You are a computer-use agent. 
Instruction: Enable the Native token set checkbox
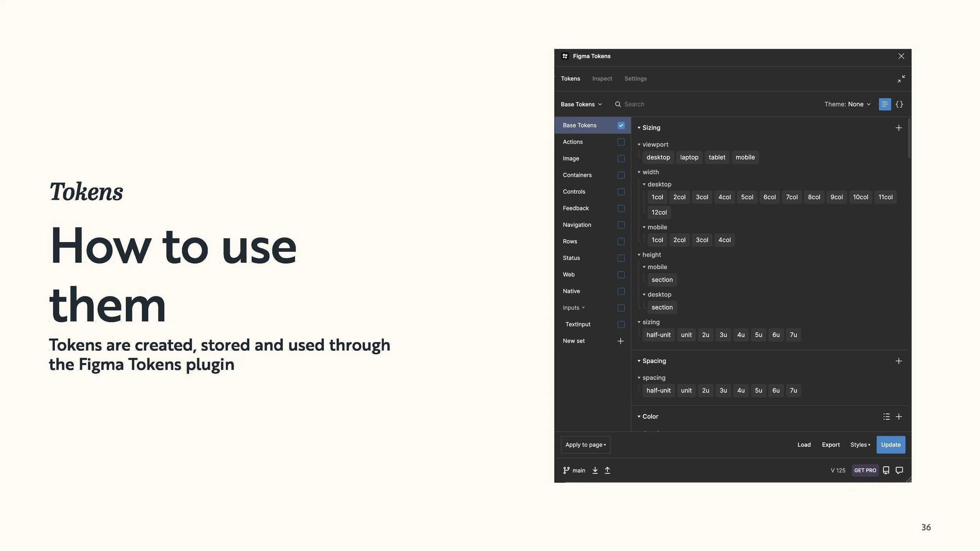(x=621, y=291)
